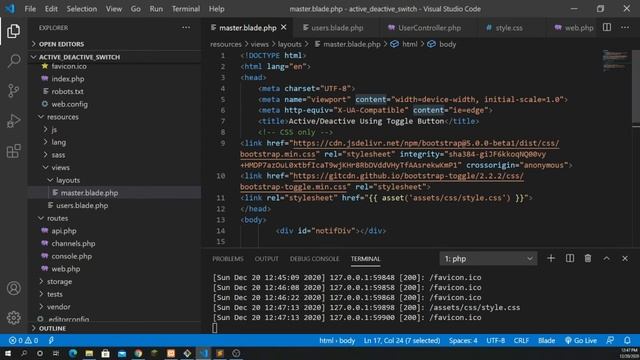The width and height of the screenshot is (640, 360).
Task: Open the Extensions view
Action: point(13,151)
